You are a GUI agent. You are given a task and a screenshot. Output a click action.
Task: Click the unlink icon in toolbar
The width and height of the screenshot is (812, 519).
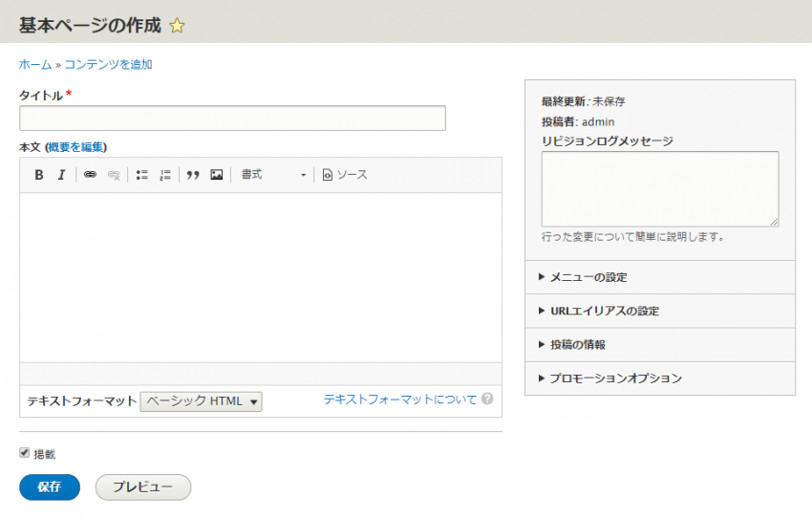coord(114,175)
